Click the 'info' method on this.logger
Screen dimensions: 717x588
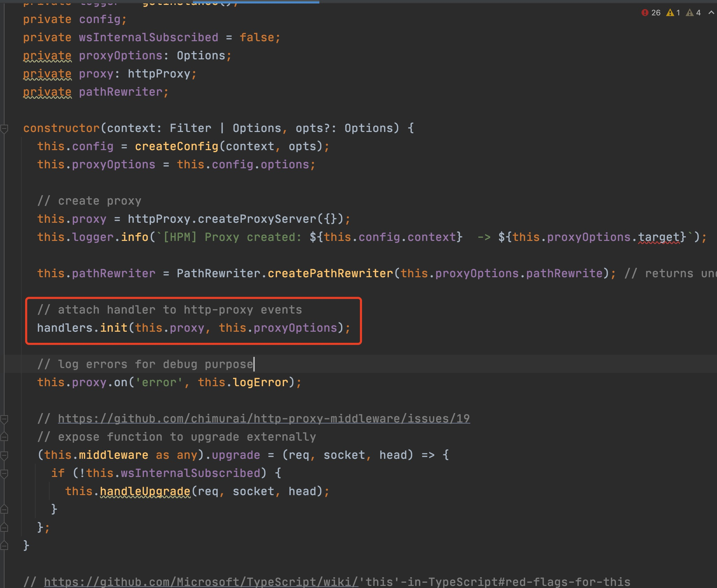[x=135, y=237]
